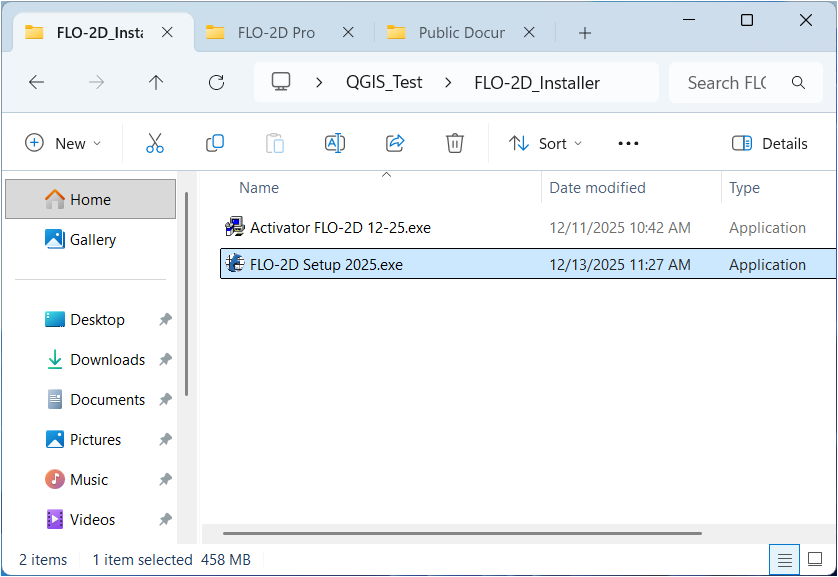
Task: Select Activator FLO-2D 12-25.exe file
Action: (340, 228)
